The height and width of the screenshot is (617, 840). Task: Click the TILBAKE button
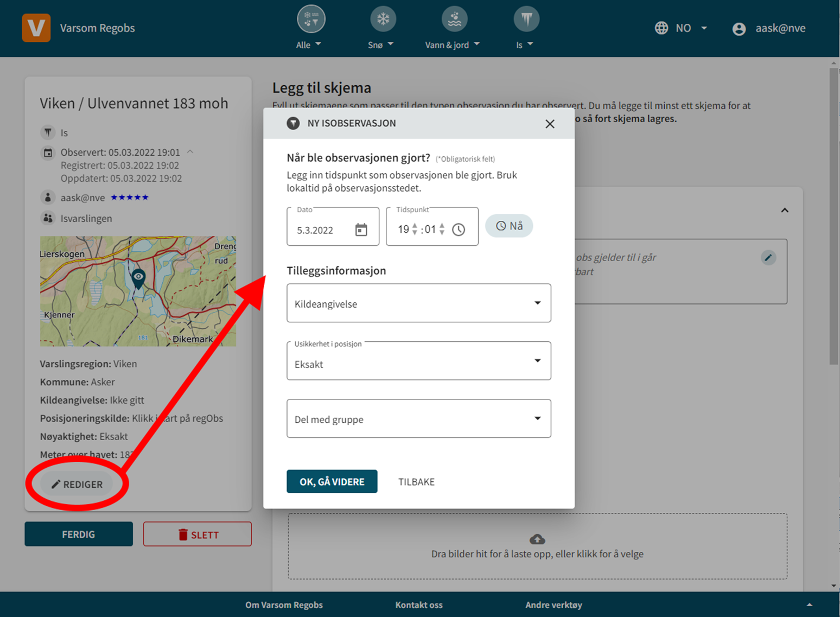pos(416,482)
